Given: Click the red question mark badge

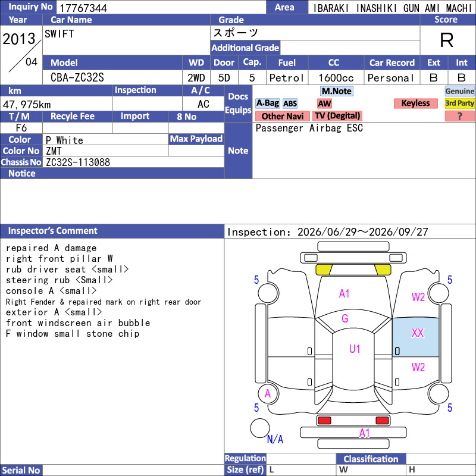Looking at the screenshot, I should (x=459, y=116).
